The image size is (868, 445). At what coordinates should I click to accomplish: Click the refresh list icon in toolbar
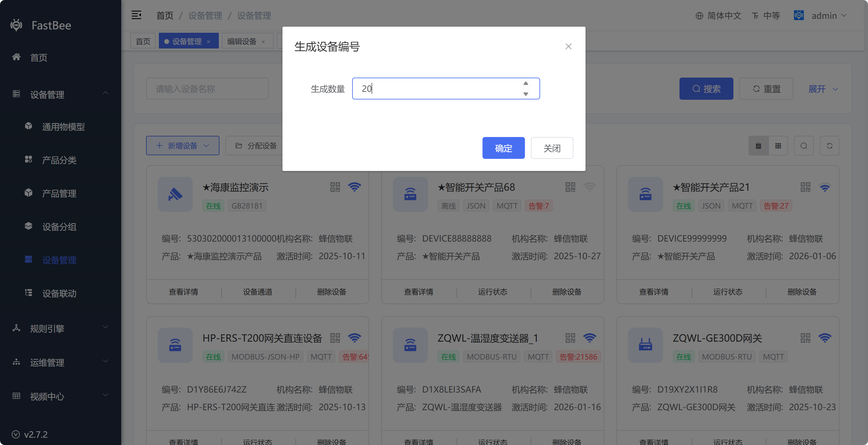[829, 146]
